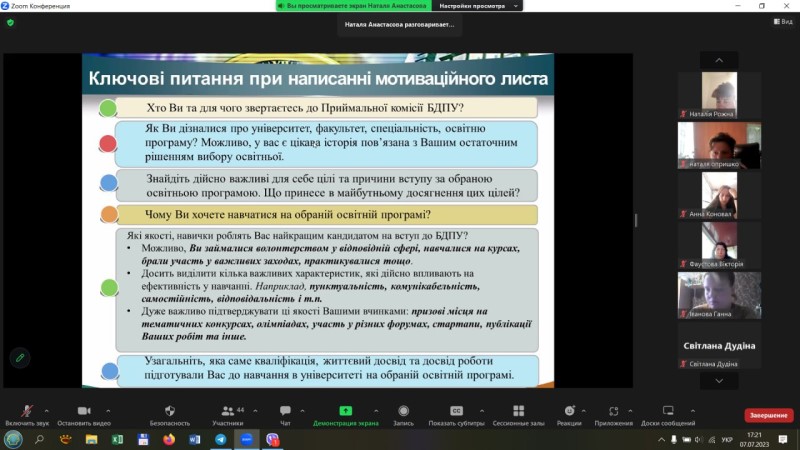Viewport: 800px width, 450px height.
Task: Expand video options arrow beside camera
Action: point(108,410)
